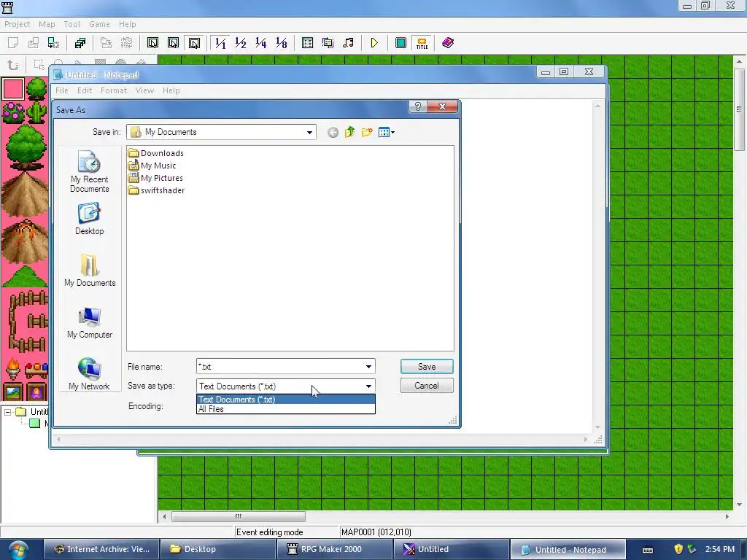This screenshot has width=747, height=560.
Task: Set map zoom to 1/4 scale
Action: click(x=260, y=43)
